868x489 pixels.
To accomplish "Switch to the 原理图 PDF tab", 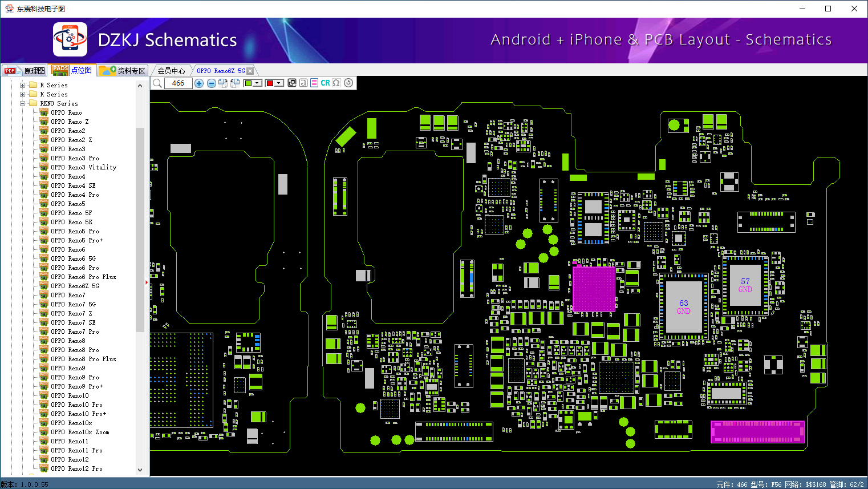I will point(25,70).
